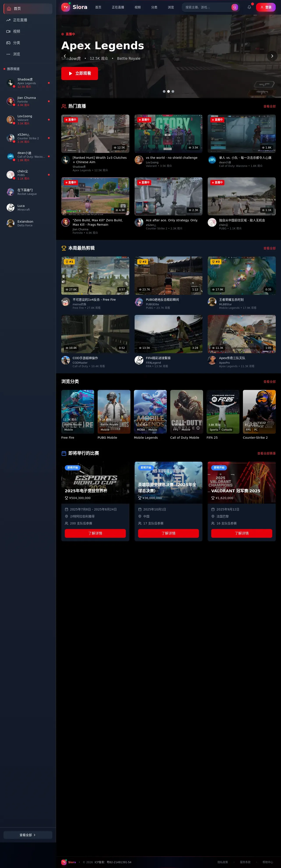Click Luca Minecraft channel avatar
The image size is (281, 868).
11,208
